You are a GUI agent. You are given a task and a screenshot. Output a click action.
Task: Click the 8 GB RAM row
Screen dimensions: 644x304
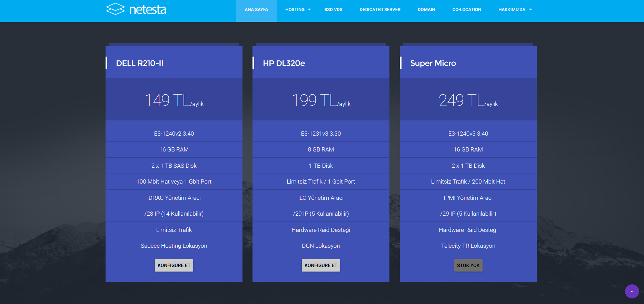(x=321, y=149)
